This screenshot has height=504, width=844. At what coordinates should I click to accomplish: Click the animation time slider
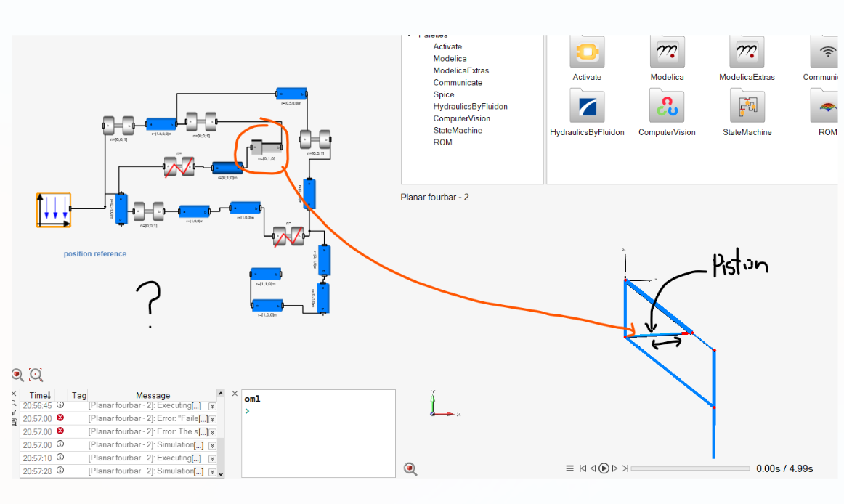[690, 468]
